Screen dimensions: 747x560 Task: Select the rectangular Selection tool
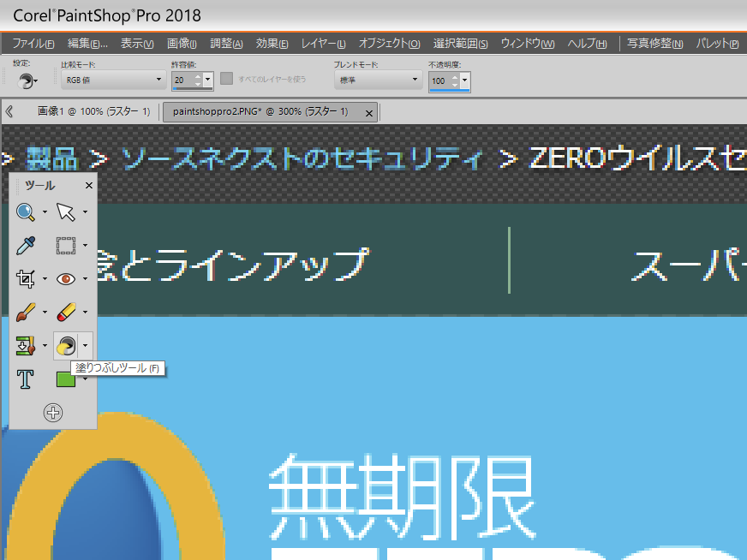tap(65, 246)
